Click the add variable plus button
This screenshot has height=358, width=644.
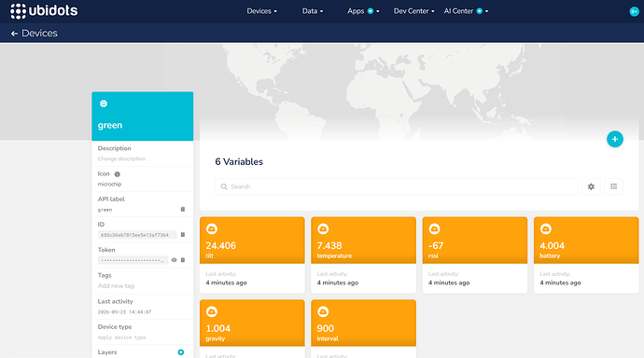(x=615, y=139)
